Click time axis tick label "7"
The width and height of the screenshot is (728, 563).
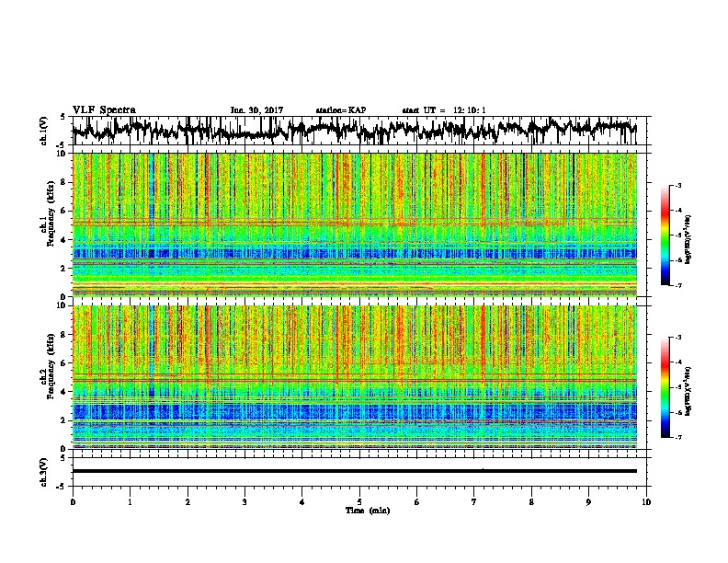(474, 502)
